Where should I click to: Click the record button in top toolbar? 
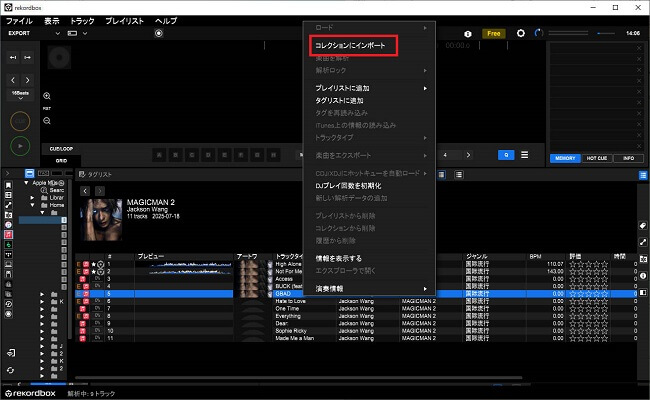[x=159, y=33]
